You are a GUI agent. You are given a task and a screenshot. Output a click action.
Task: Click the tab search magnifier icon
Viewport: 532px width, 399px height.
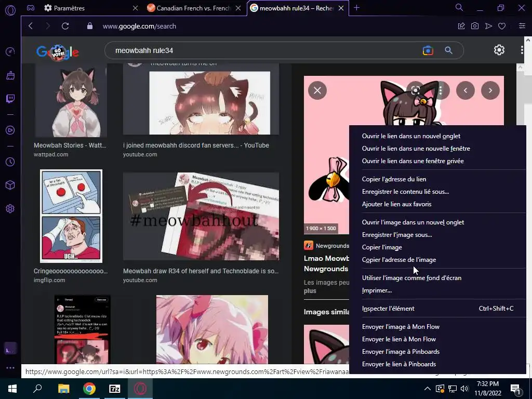(x=459, y=7)
